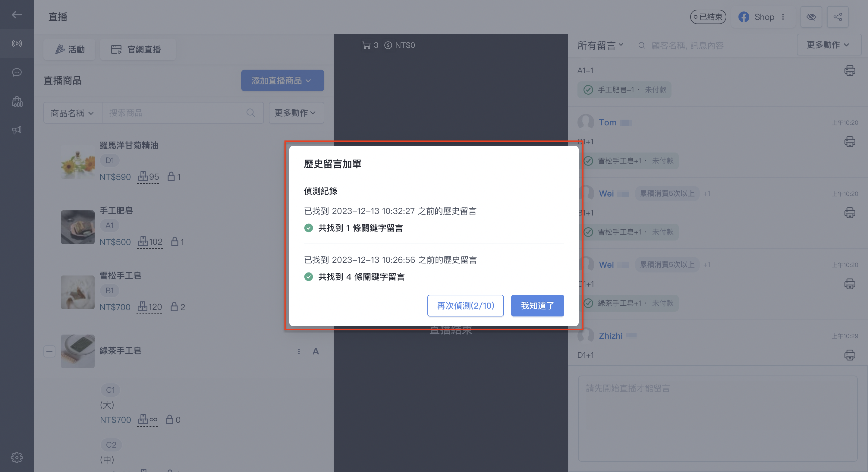Open the live broadcast sidebar icon
Image resolution: width=868 pixels, height=472 pixels.
point(17,43)
